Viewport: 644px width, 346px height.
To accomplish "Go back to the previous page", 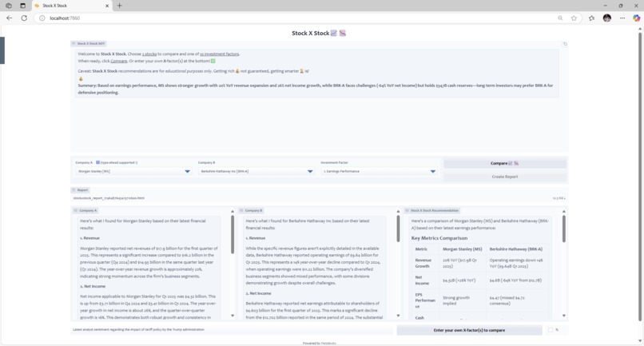I will pos(9,18).
